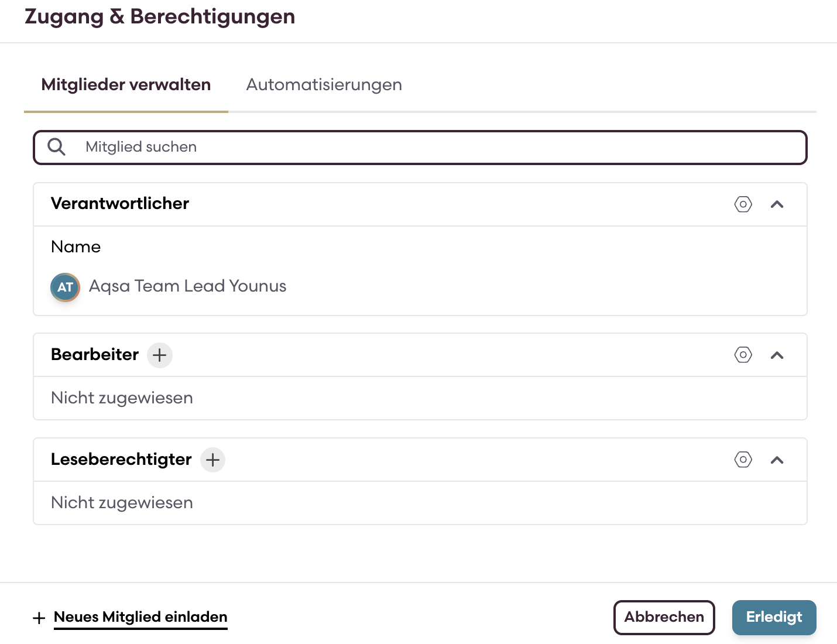This screenshot has width=837, height=644.
Task: Click plus icon beside Neues Mitglied einladen
Action: coord(39,618)
